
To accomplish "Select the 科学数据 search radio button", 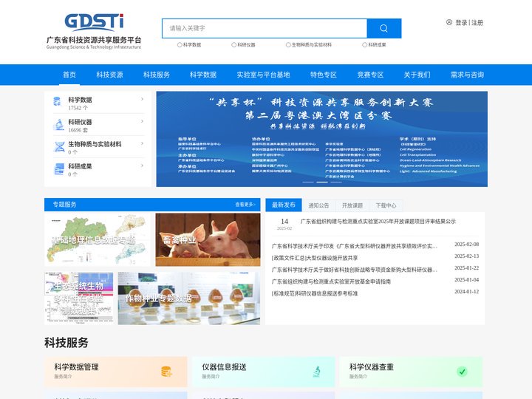I will coord(180,45).
